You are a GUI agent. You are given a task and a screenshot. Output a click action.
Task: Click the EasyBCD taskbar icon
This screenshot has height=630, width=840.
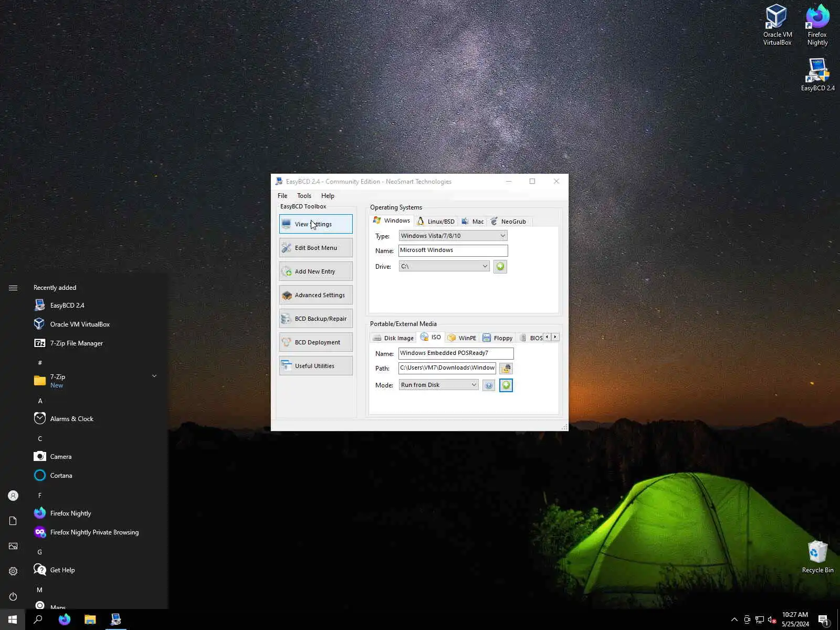pos(116,619)
